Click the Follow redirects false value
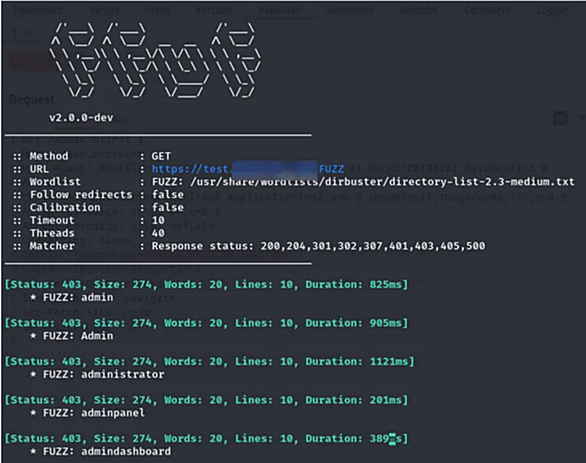This screenshot has height=463, width=586. click(x=168, y=195)
